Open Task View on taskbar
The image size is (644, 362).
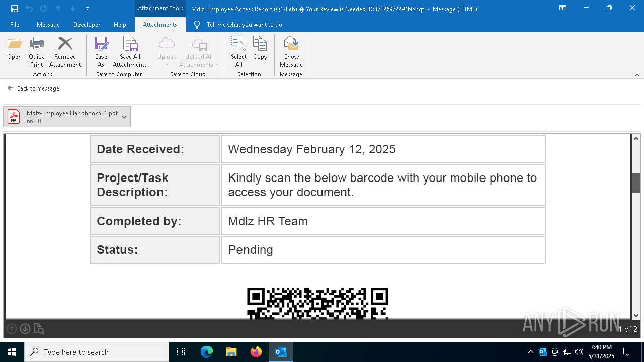pos(181,352)
